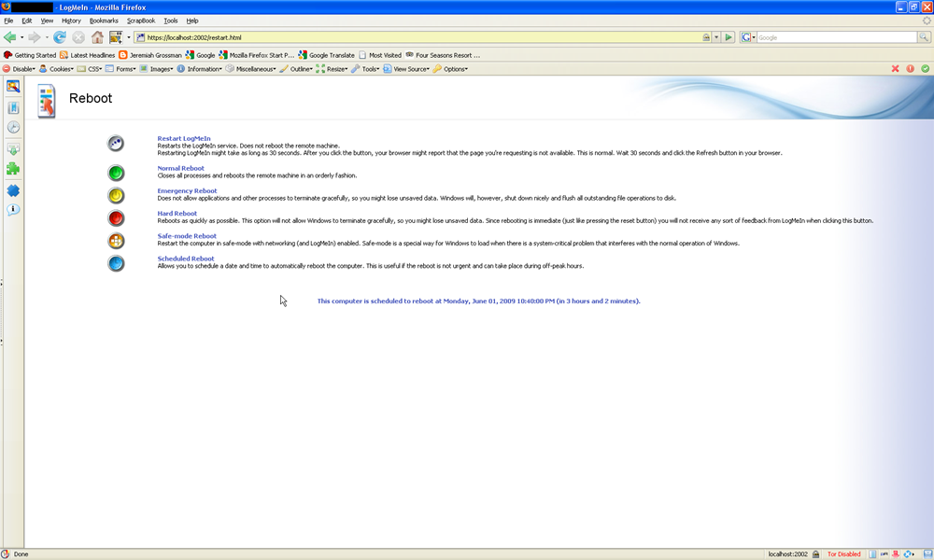Open the Options dropdown menu

click(x=450, y=69)
